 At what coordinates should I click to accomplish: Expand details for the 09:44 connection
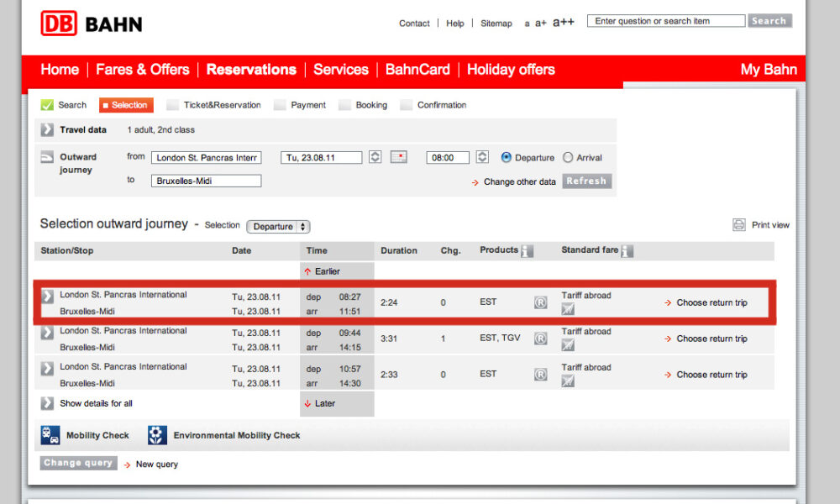click(47, 332)
